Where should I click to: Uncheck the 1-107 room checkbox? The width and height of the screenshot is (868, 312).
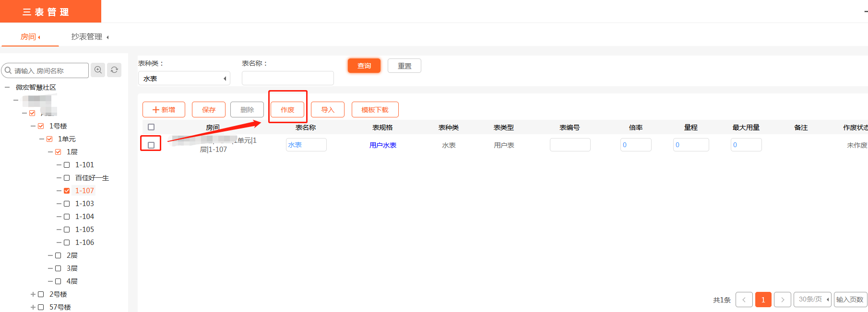coord(67,191)
